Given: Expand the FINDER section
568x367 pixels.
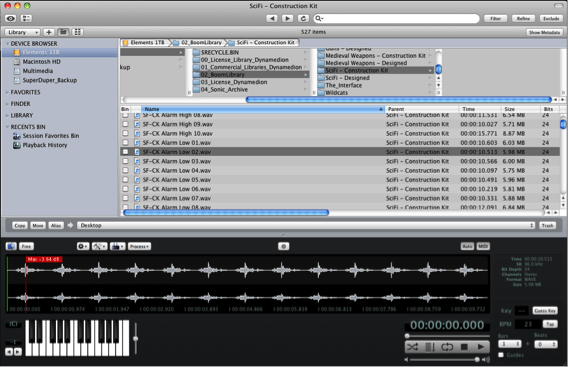Looking at the screenshot, I should tap(7, 104).
